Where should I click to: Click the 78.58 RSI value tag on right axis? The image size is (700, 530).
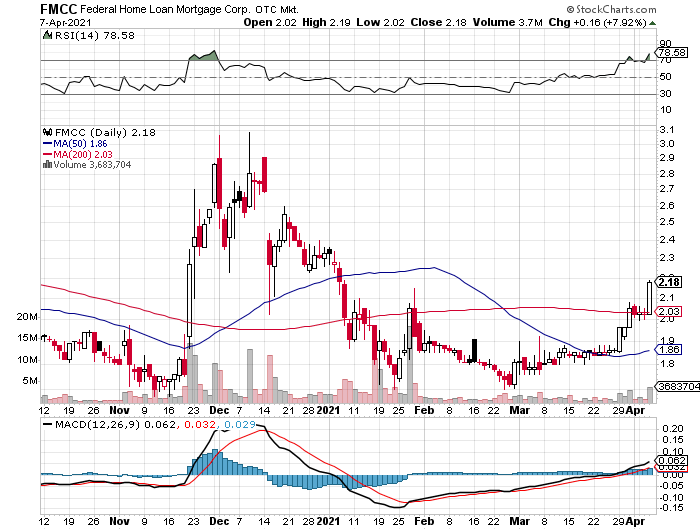pos(672,53)
